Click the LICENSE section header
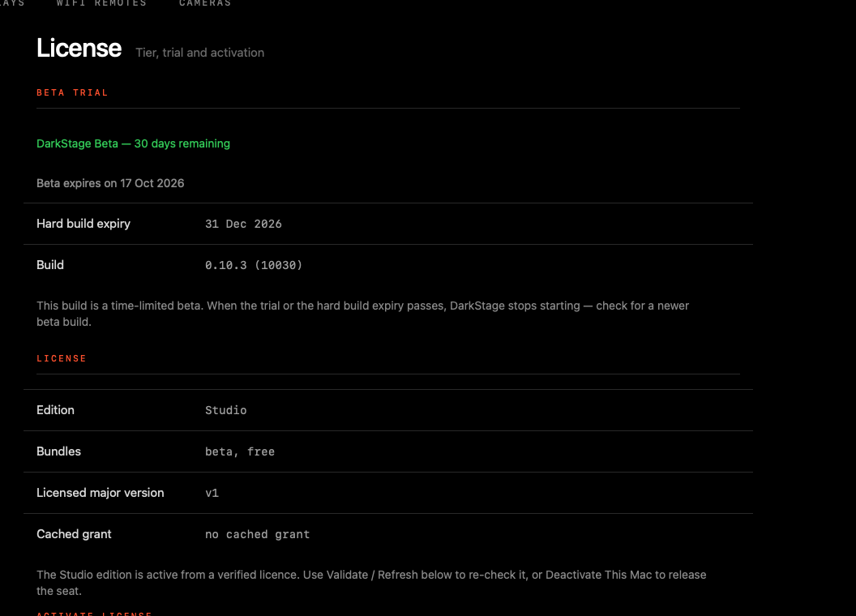856x616 pixels. (x=62, y=359)
